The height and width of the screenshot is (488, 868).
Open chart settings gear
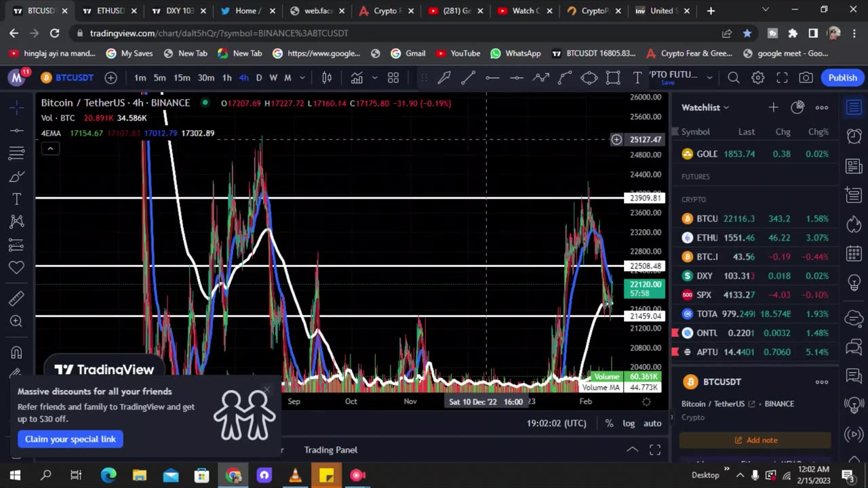[x=758, y=78]
